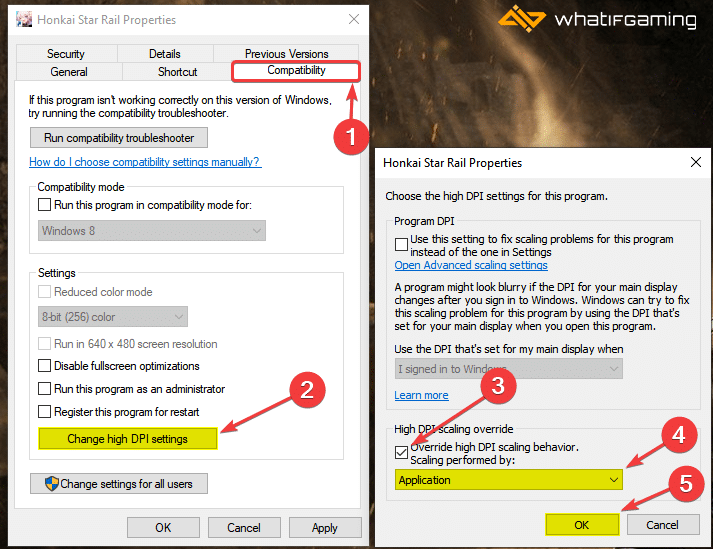
Task: Click 'High DPI scaling override' group label
Action: tap(454, 429)
